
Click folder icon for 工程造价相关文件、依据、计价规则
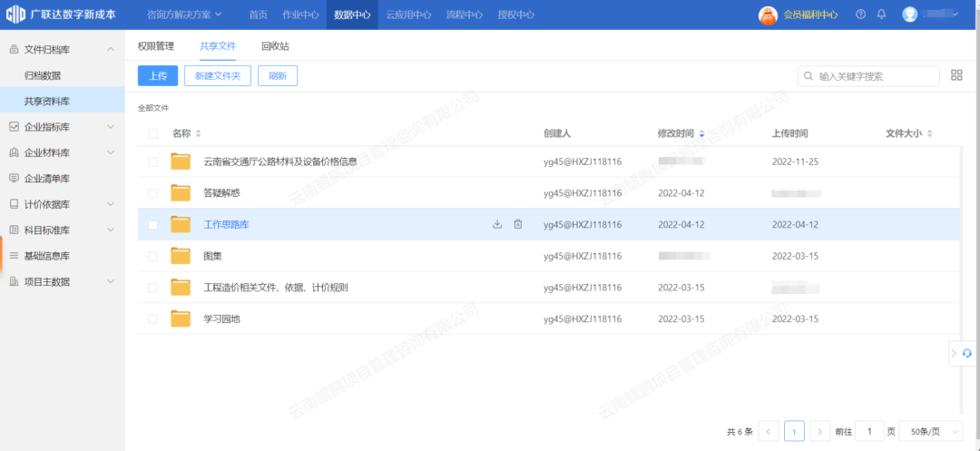pos(181,288)
